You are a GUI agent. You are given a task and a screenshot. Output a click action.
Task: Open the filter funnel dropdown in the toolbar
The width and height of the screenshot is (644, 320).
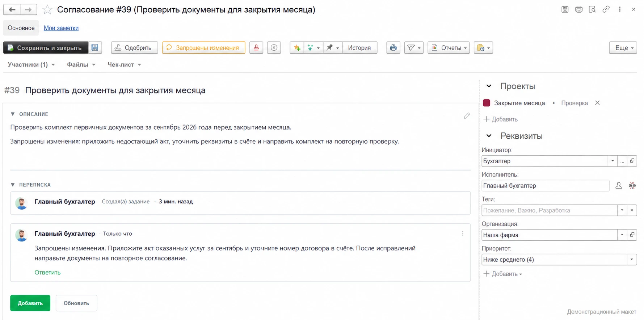pos(414,48)
